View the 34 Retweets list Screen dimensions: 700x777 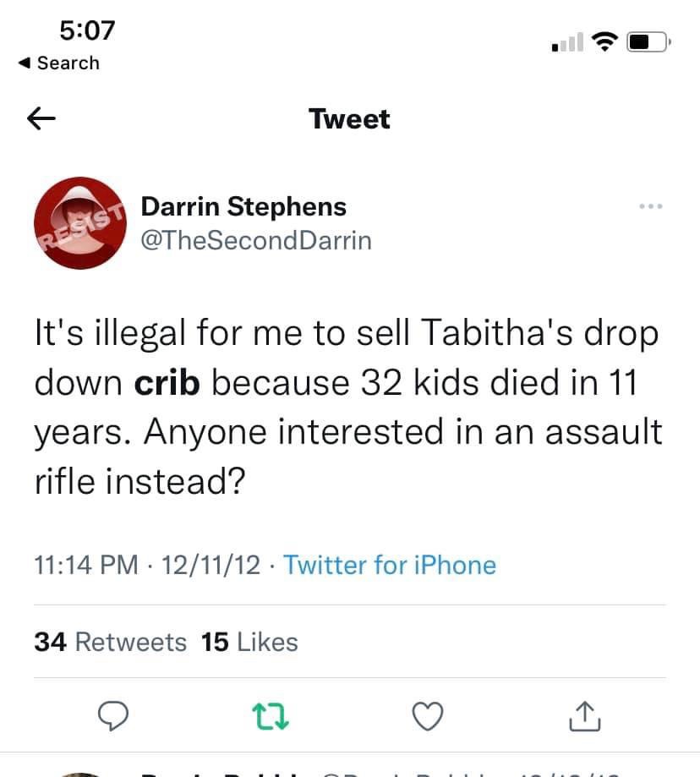[110, 643]
